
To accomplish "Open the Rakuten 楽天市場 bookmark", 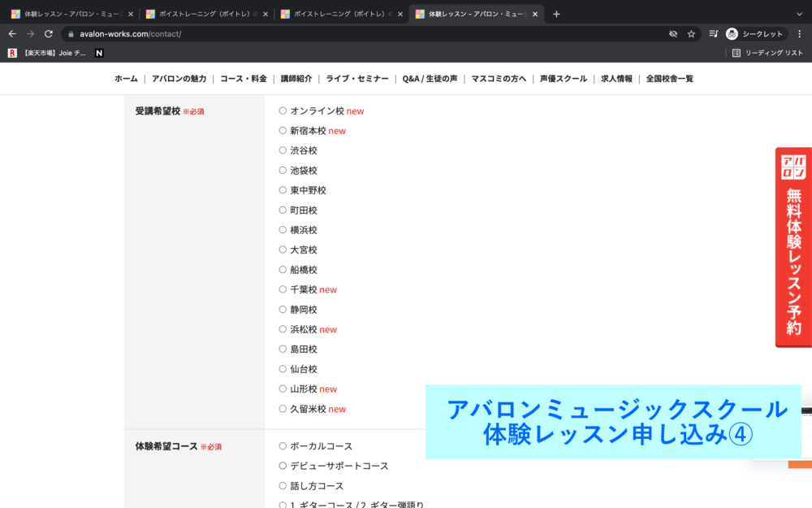I will pos(48,53).
